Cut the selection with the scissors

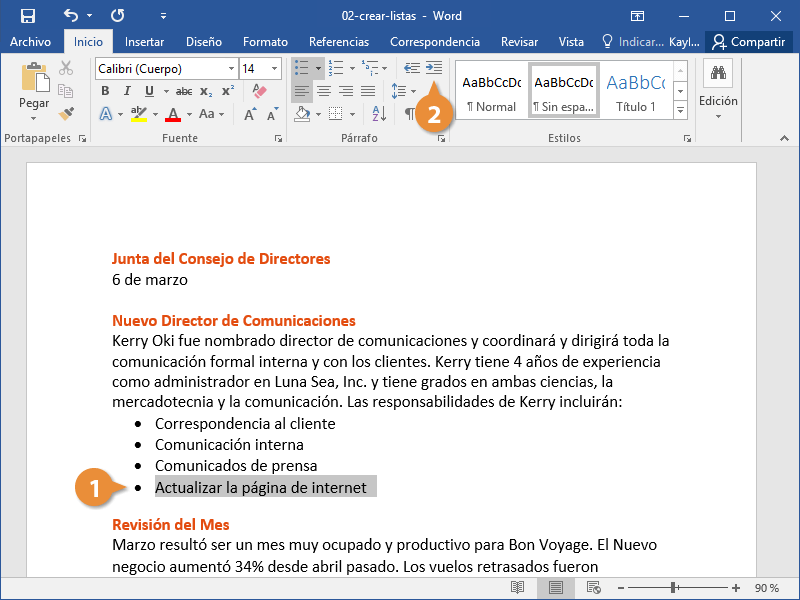click(x=66, y=68)
